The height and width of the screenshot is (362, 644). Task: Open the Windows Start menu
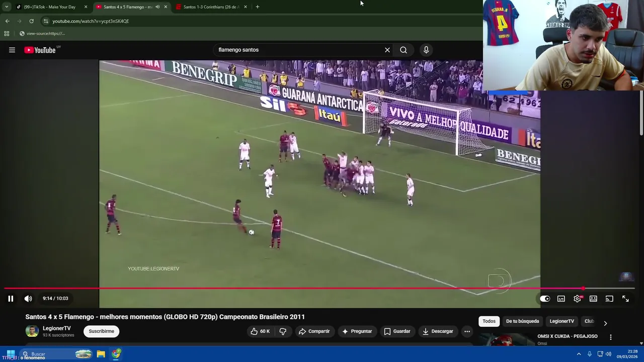(x=11, y=354)
